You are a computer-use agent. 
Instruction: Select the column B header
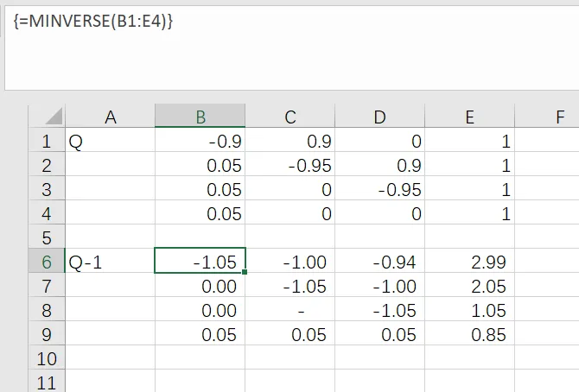200,117
